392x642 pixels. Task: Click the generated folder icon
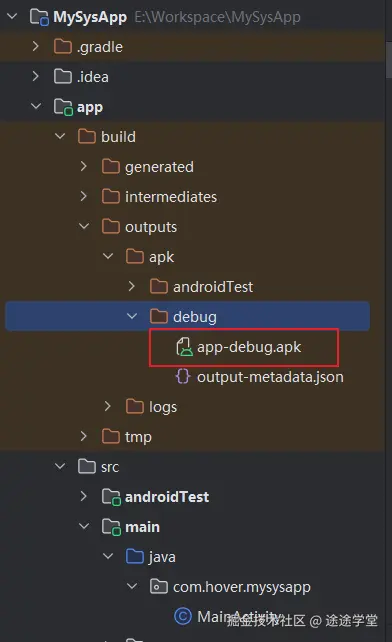coord(111,166)
